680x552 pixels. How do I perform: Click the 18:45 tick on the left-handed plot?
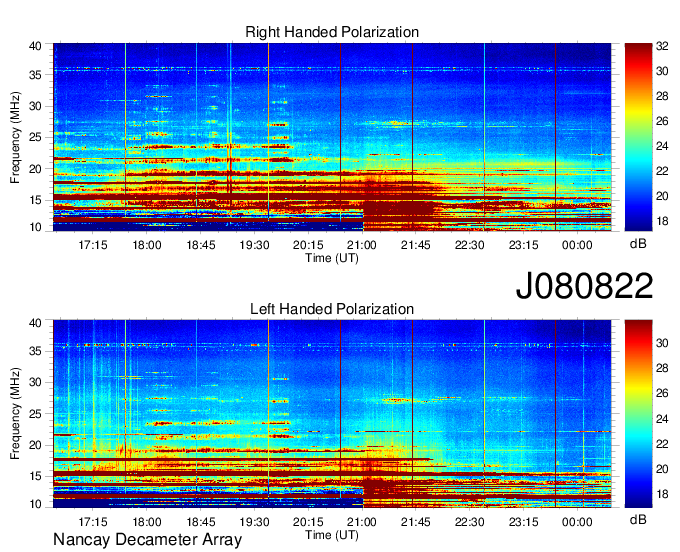pyautogui.click(x=201, y=522)
